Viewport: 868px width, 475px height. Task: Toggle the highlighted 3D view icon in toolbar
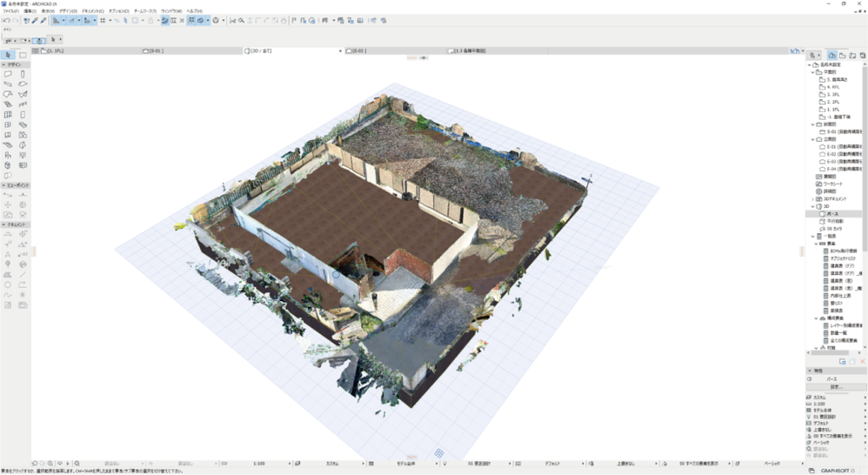tap(199, 20)
